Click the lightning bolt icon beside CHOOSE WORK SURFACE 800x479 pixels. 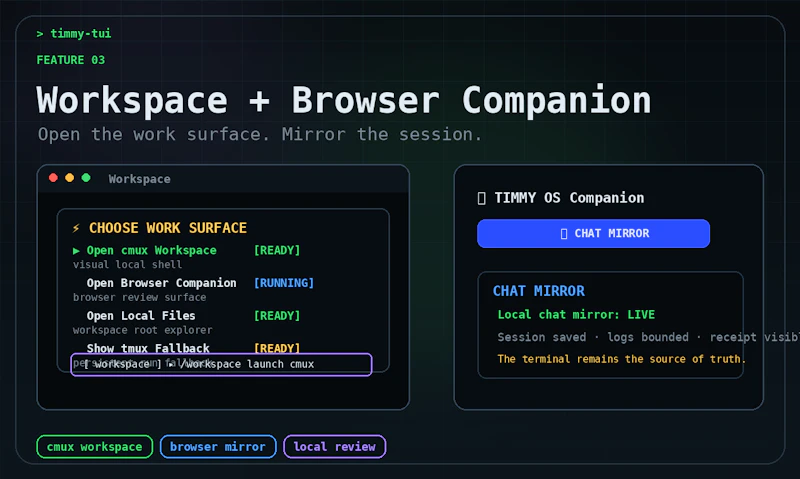tap(76, 228)
